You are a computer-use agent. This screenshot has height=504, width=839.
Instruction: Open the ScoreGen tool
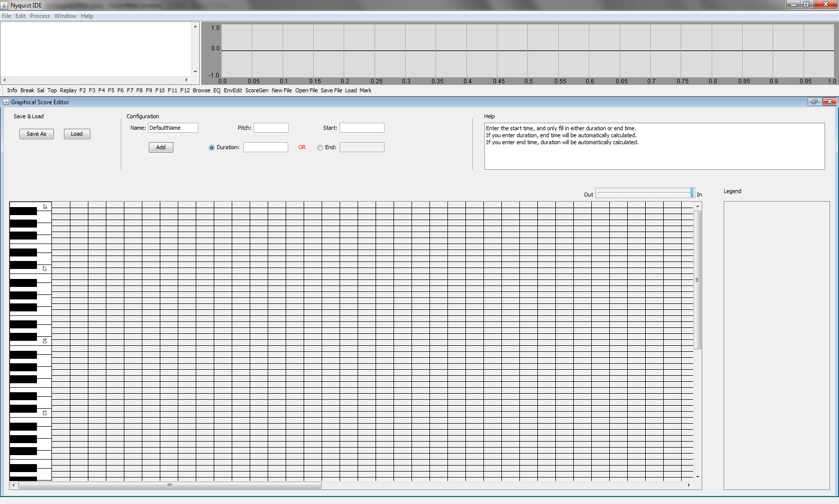pyautogui.click(x=257, y=90)
